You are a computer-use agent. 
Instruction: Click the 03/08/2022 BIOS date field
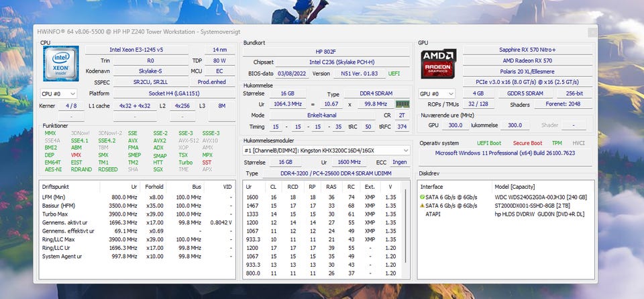(x=290, y=74)
